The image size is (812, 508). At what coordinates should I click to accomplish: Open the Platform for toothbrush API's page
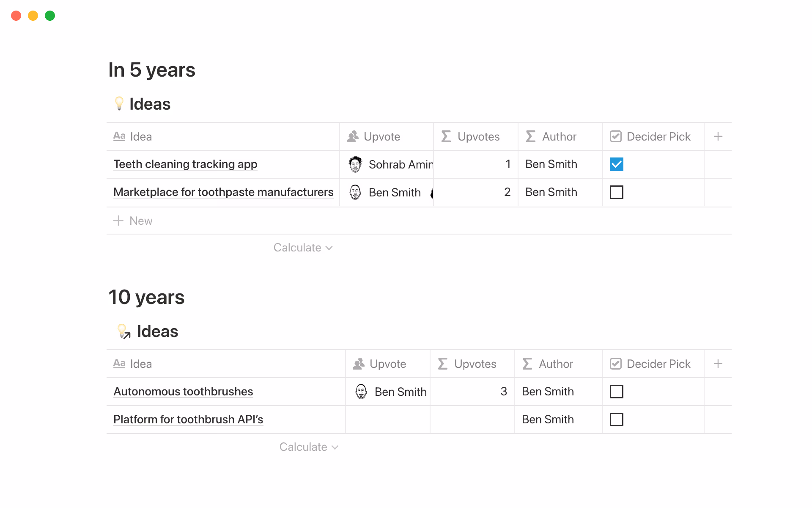coord(188,420)
